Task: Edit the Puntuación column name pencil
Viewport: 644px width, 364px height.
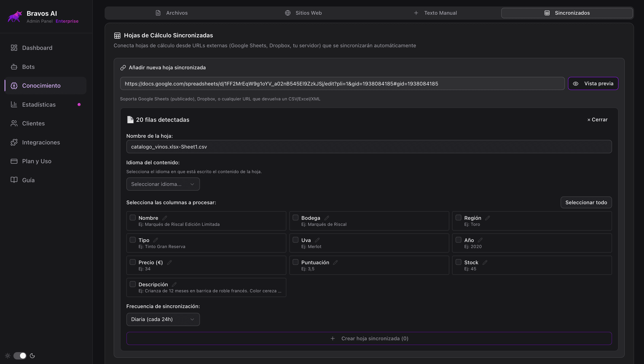Action: [336, 262]
